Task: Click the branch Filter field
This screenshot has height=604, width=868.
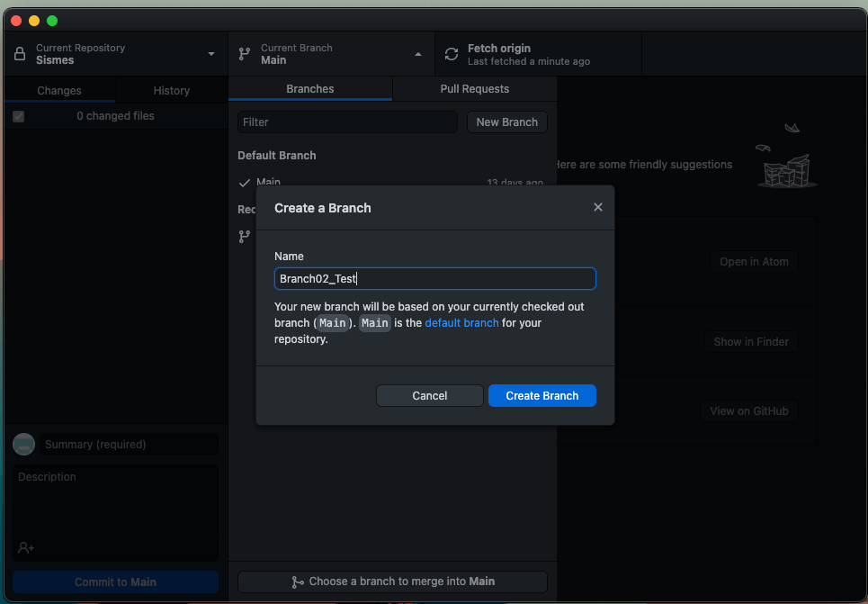Action: point(347,122)
